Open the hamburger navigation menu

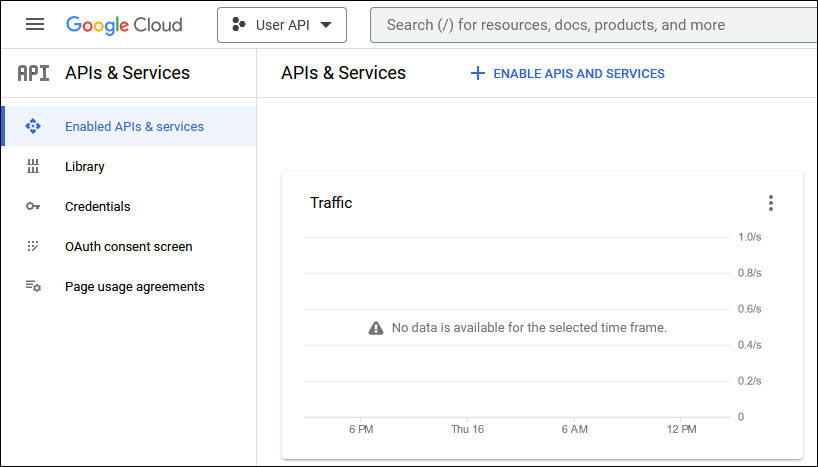35,25
